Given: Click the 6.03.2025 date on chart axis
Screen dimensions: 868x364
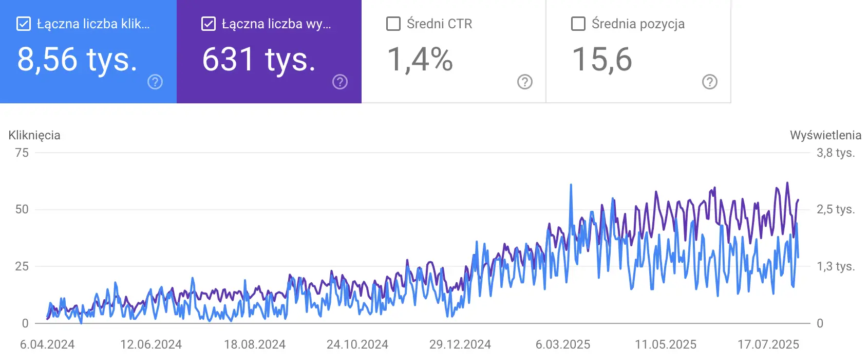Looking at the screenshot, I should click(563, 344).
